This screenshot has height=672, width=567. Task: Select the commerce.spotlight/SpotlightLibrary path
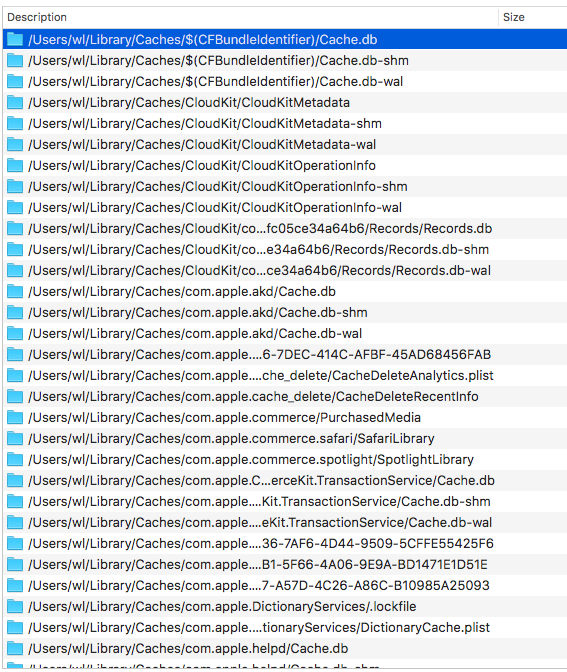click(251, 460)
